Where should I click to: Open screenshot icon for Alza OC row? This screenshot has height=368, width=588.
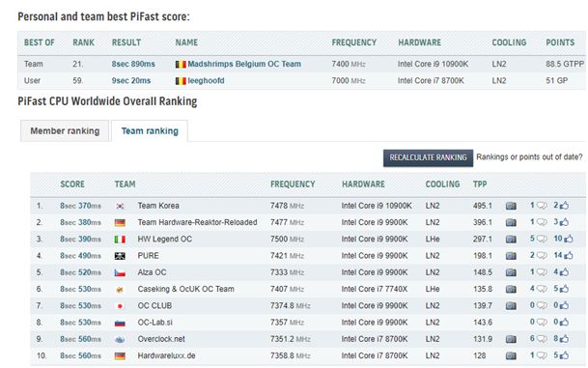click(511, 272)
